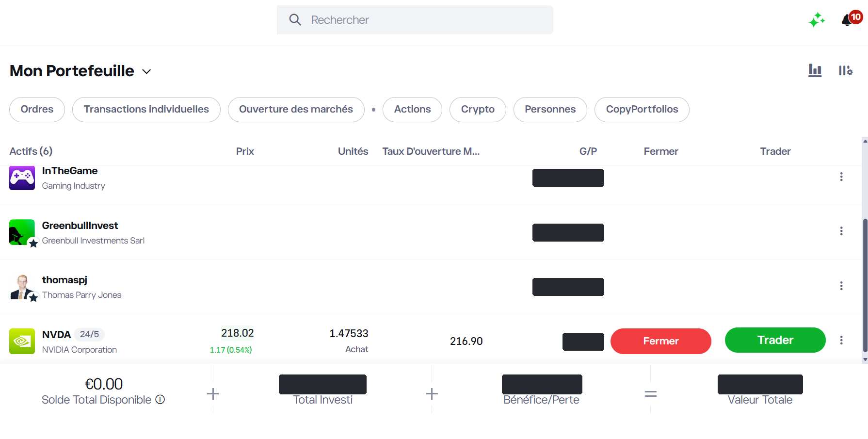Click Gaming Industry subtitle
This screenshot has width=868, height=439.
pyautogui.click(x=73, y=186)
